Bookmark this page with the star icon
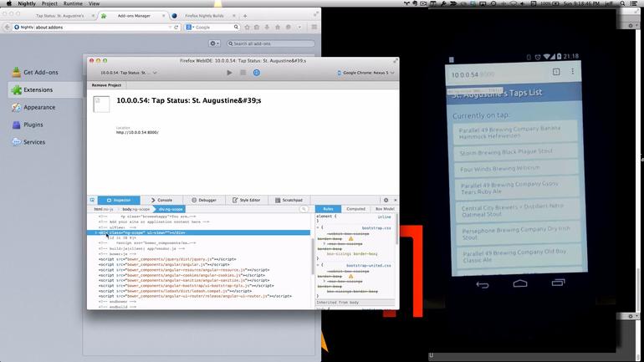The image size is (644, 362). tap(247, 27)
